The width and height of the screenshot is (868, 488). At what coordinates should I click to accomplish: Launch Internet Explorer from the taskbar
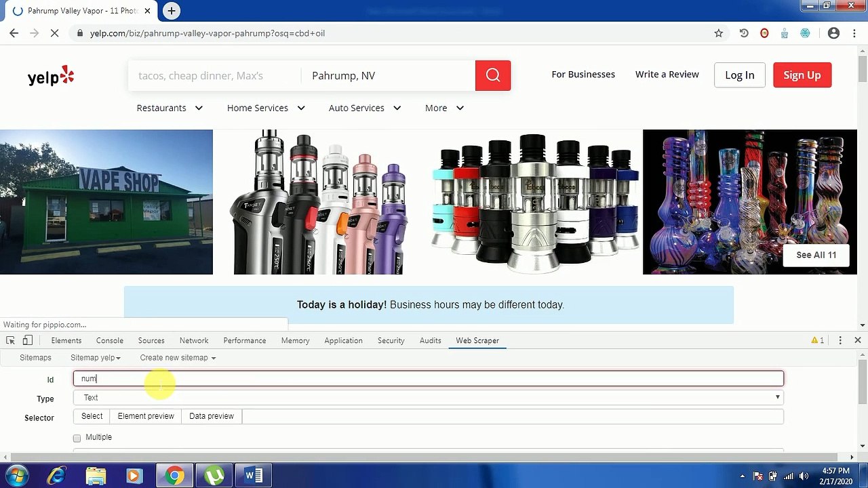56,476
